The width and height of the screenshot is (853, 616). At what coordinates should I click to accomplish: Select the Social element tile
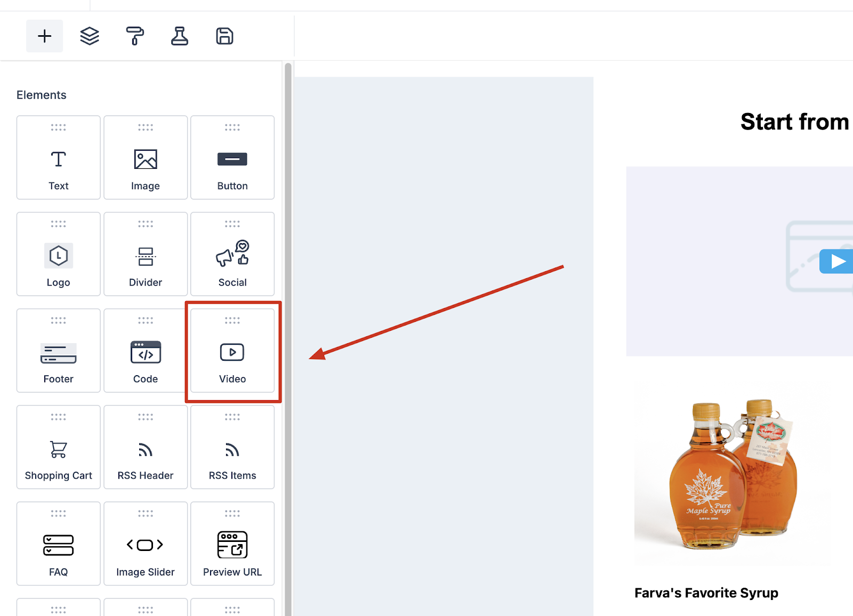click(x=232, y=254)
